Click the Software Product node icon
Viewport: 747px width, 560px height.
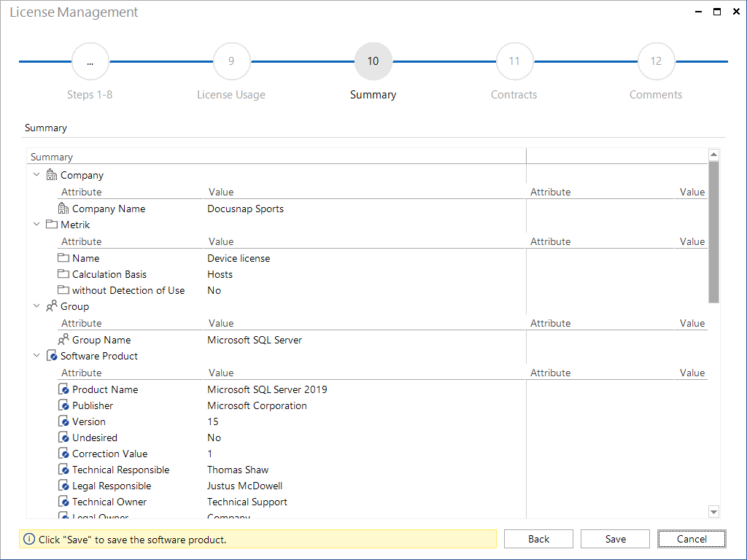coord(52,356)
